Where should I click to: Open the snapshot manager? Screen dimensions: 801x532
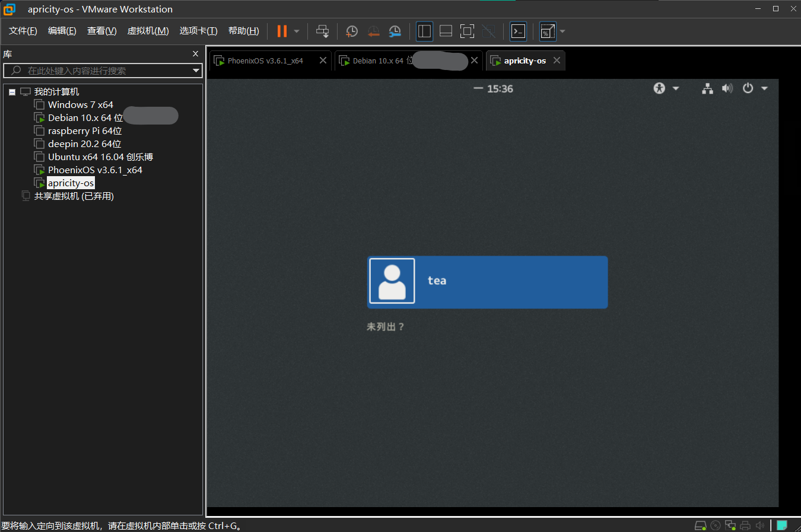coord(395,31)
